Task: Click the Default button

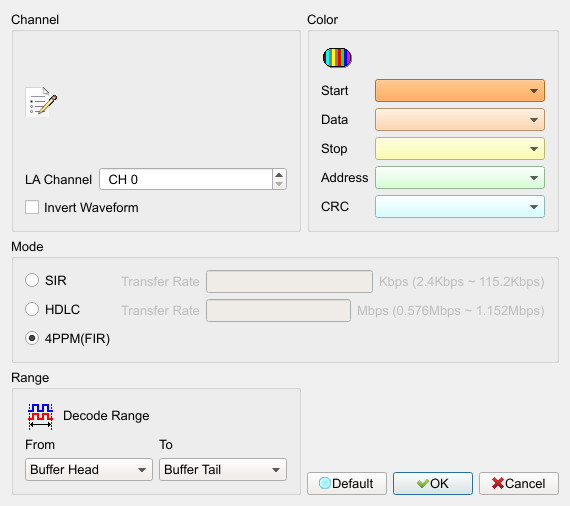Action: pyautogui.click(x=347, y=483)
